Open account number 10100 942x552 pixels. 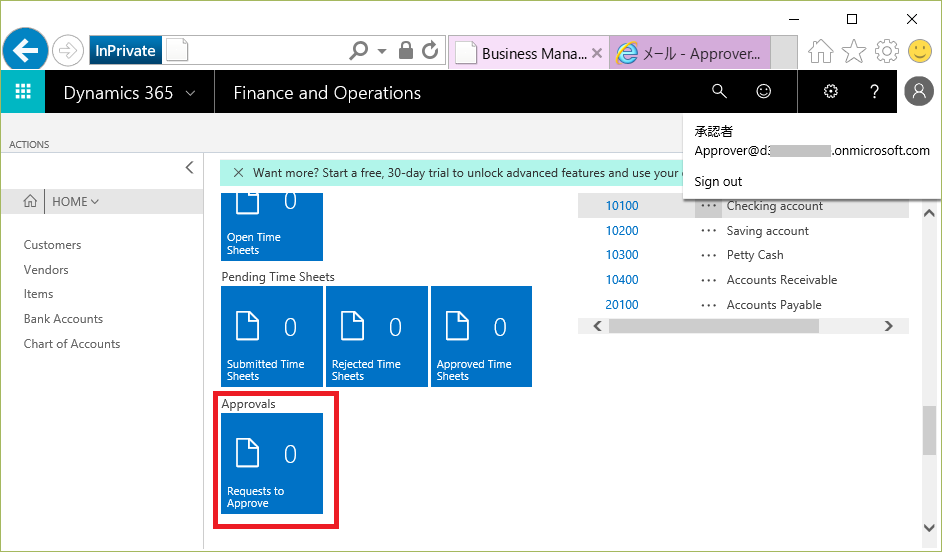point(622,205)
